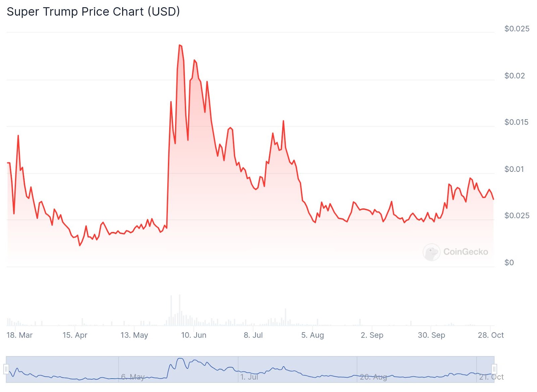Click the 26. Aug navigator label
The width and height of the screenshot is (537, 392).
tap(373, 377)
